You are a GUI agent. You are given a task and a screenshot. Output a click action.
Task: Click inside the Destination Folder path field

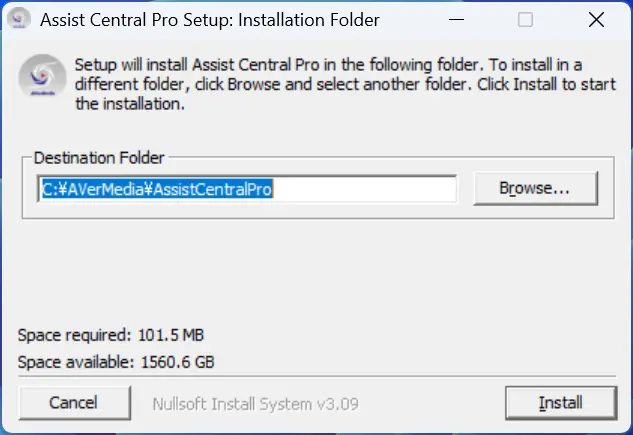[247, 189]
